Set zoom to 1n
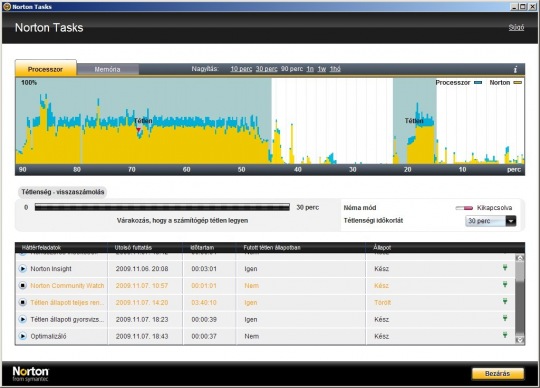Image resolution: width=540 pixels, height=388 pixels. tap(310, 69)
